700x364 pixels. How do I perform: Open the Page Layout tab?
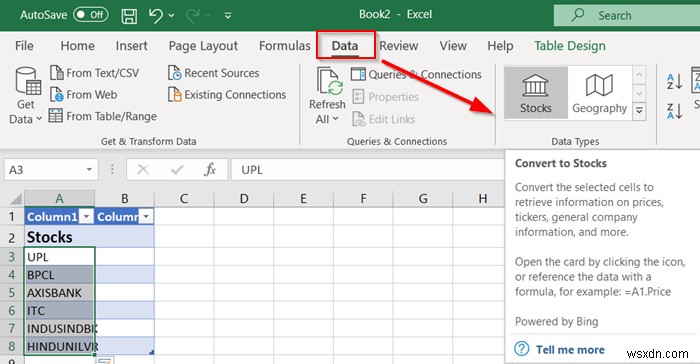(x=203, y=46)
